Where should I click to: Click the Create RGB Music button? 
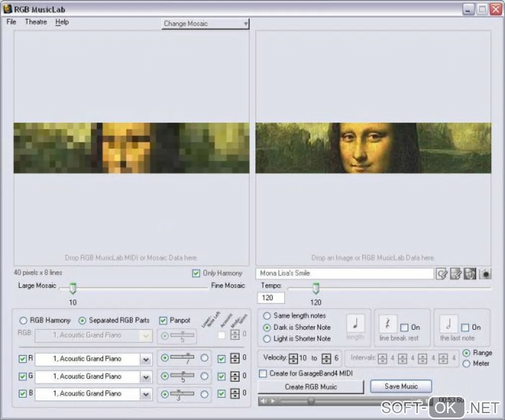pyautogui.click(x=311, y=387)
